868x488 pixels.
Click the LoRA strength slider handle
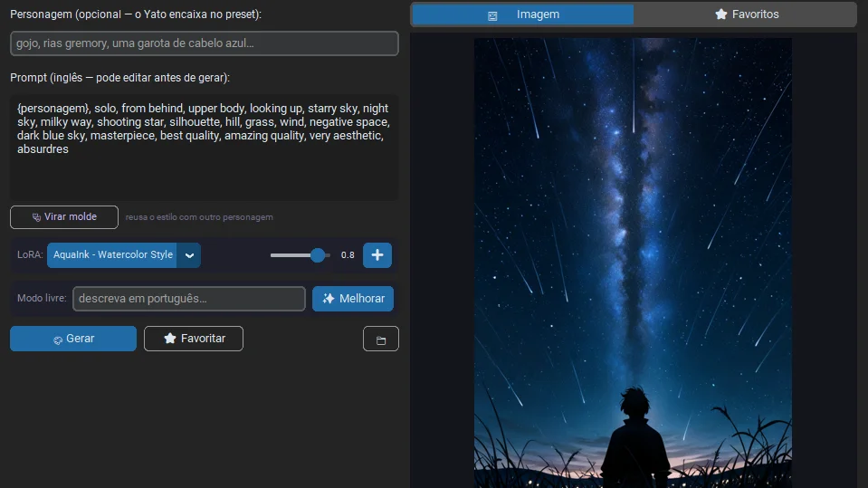[x=317, y=254]
